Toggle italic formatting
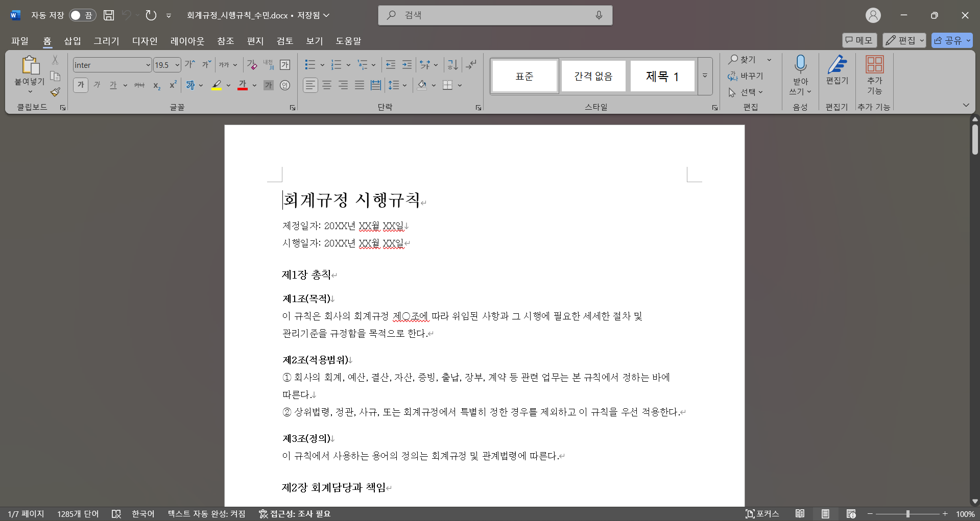The height and width of the screenshot is (521, 980). pyautogui.click(x=97, y=85)
